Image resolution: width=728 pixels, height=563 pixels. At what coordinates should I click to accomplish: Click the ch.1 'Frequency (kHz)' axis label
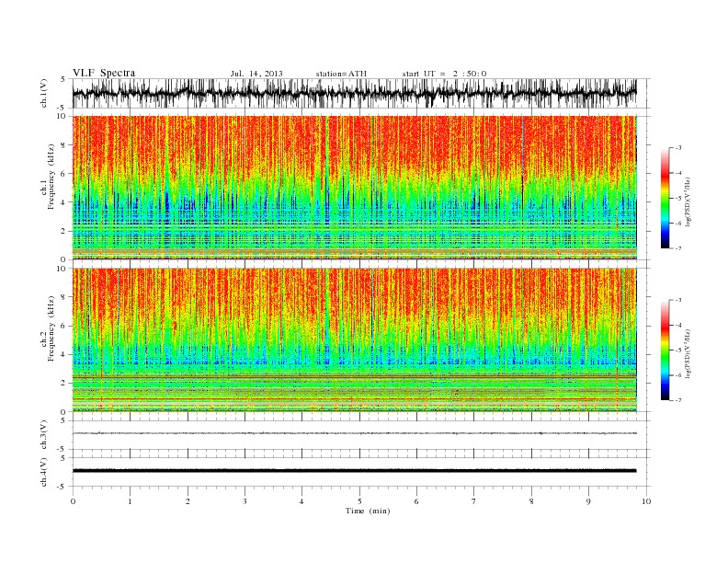tap(51, 177)
